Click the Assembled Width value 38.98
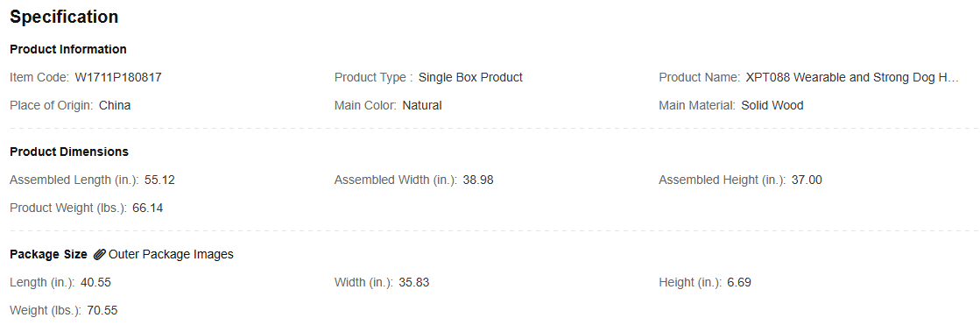The width and height of the screenshot is (980, 332). pos(478,180)
